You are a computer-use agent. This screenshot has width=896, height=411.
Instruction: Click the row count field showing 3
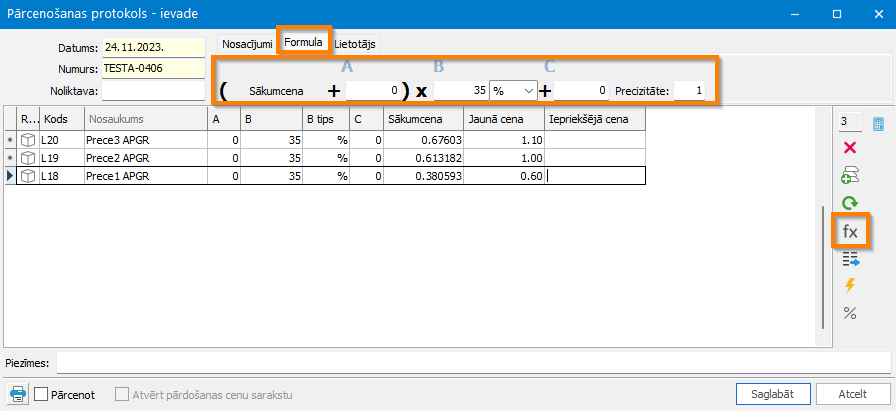click(x=850, y=122)
